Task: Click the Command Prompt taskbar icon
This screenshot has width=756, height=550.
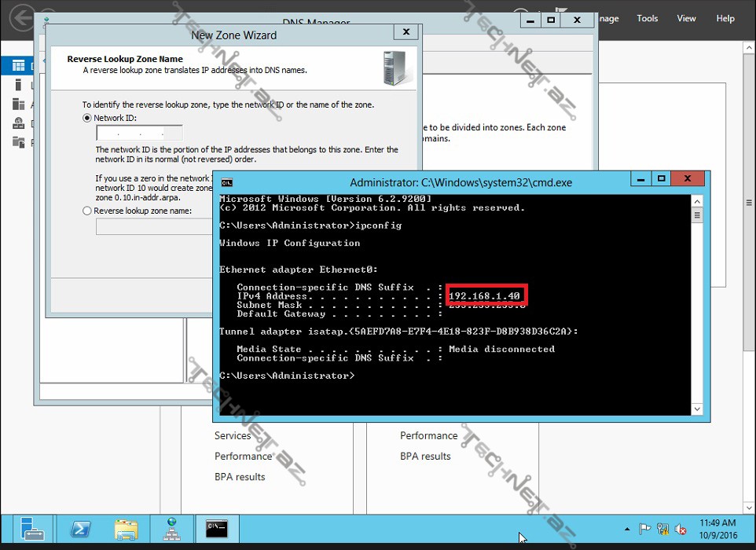Action: (x=217, y=529)
